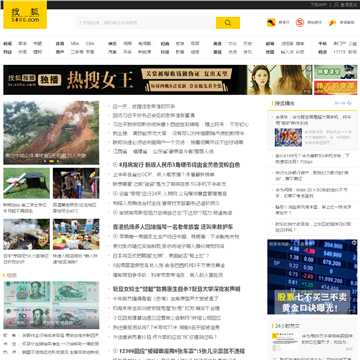The image size is (360, 360).
Task: Open the headline beginning 复旦女博士
Action: click(x=177, y=289)
